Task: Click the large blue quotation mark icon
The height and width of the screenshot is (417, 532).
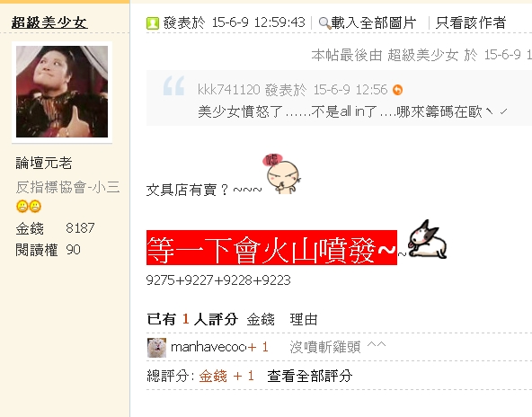Action: click(x=173, y=85)
